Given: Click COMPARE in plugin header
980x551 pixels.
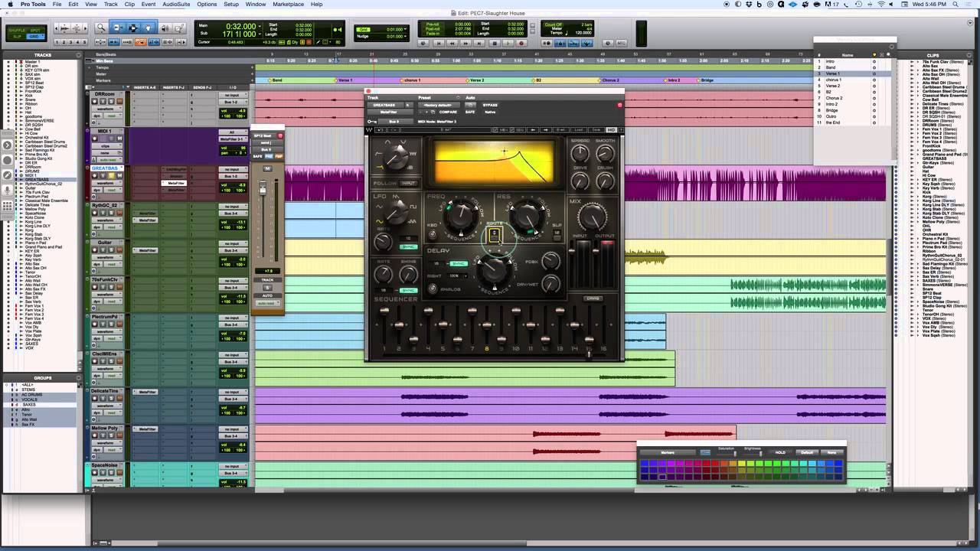Looking at the screenshot, I should coord(448,112).
